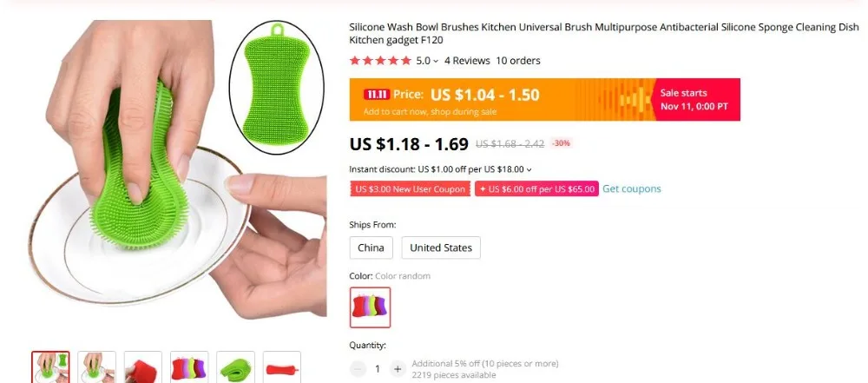Increase quantity with the plus button
The image size is (868, 383).
(x=398, y=368)
